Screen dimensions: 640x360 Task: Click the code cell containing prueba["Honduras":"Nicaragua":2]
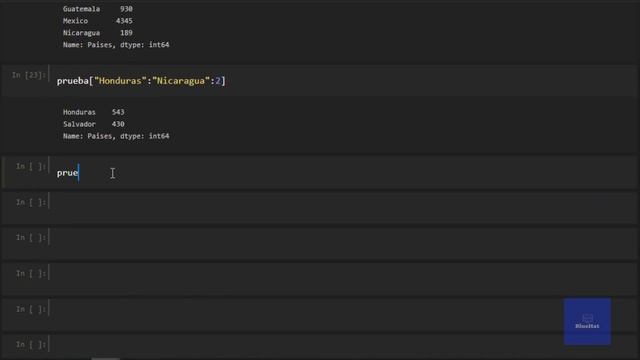[343, 81]
